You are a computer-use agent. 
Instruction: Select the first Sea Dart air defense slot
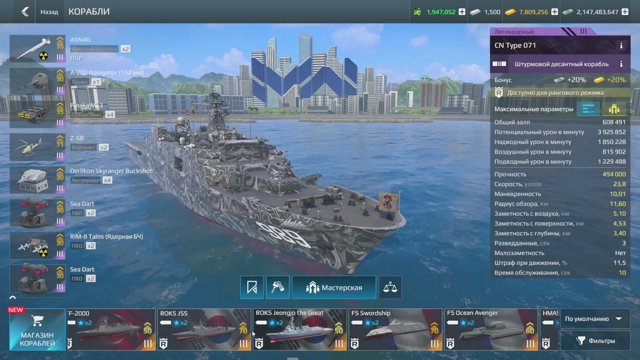[x=38, y=213]
